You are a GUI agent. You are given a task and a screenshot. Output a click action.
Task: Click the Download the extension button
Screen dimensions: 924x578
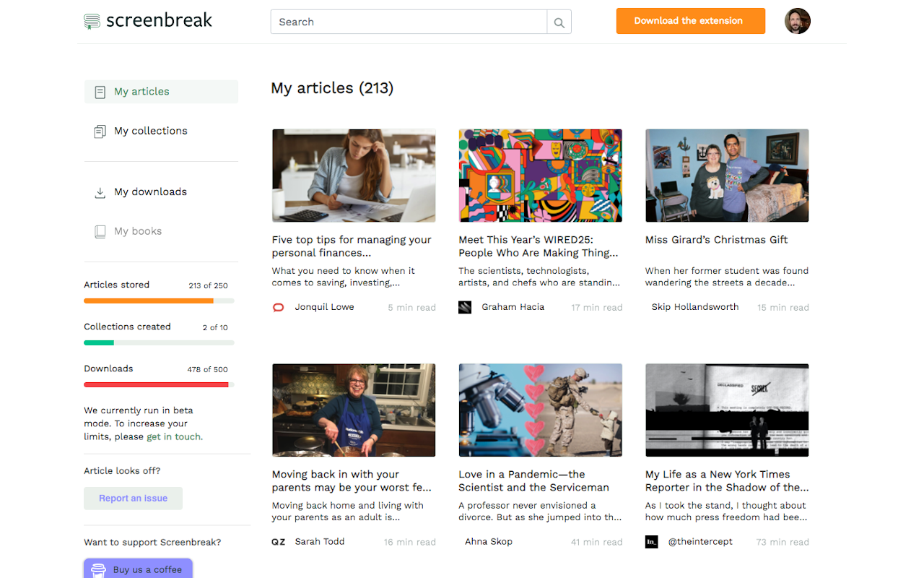click(x=690, y=21)
